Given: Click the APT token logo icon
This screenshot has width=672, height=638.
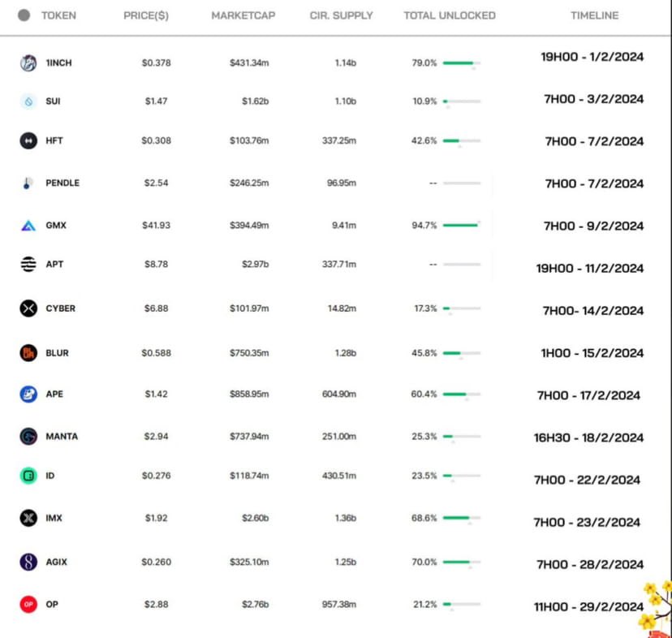Looking at the screenshot, I should coord(28,264).
